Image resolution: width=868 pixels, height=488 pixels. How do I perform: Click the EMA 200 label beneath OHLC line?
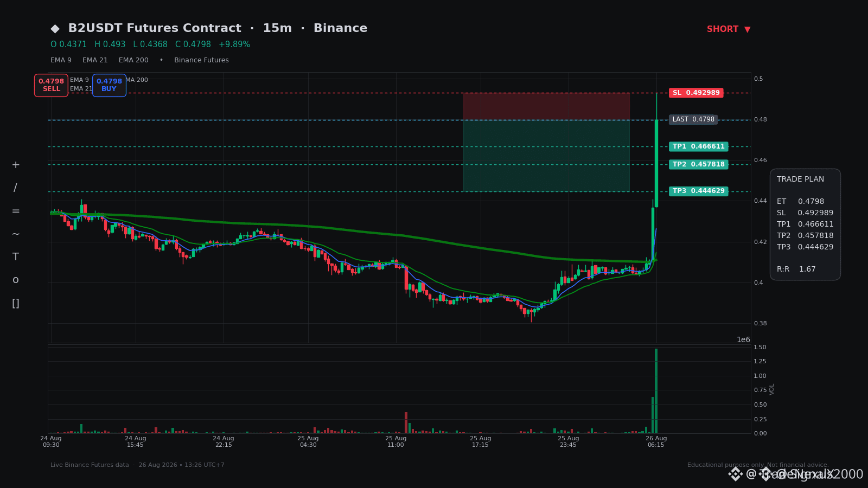[133, 60]
